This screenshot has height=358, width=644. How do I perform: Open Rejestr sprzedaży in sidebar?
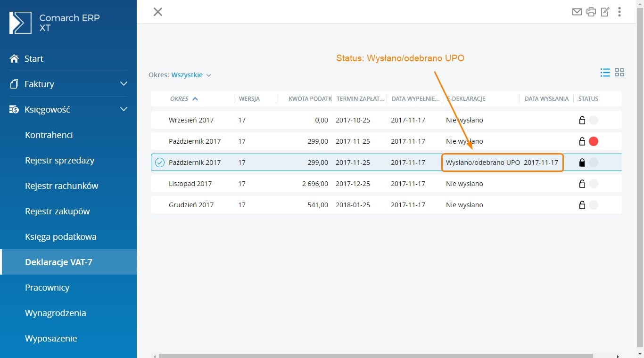coord(59,160)
